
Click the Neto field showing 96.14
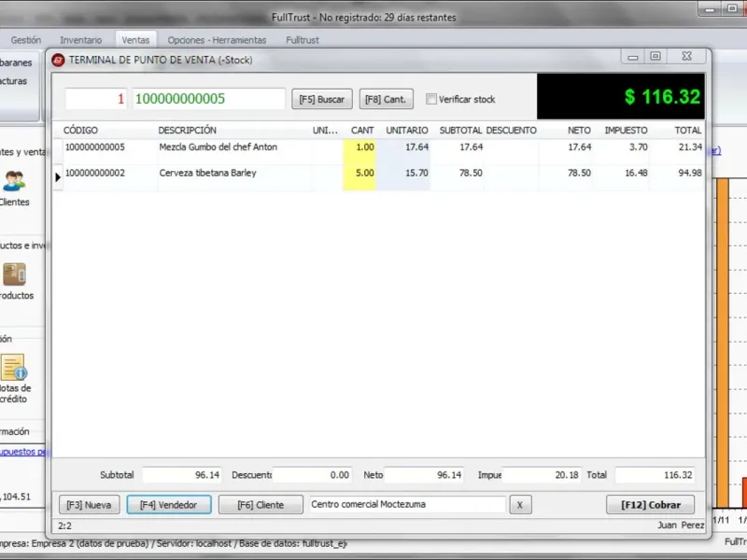tap(424, 475)
